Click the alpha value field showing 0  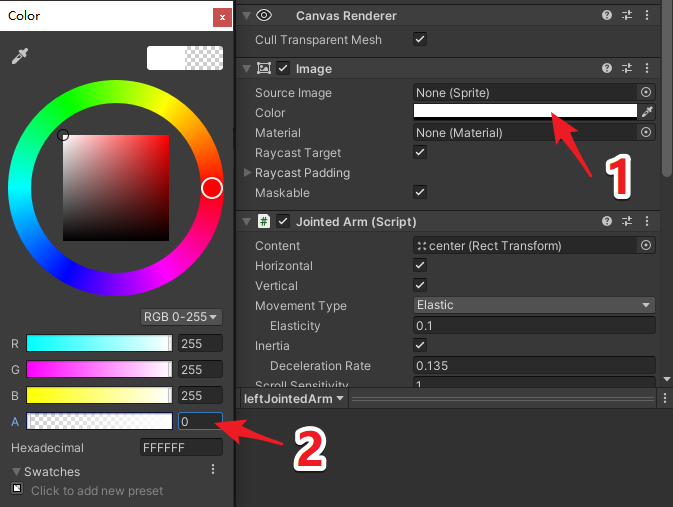pyautogui.click(x=200, y=421)
